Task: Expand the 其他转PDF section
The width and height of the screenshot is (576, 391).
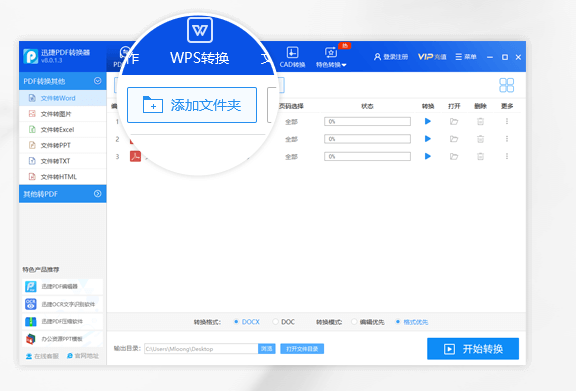Action: (97, 194)
